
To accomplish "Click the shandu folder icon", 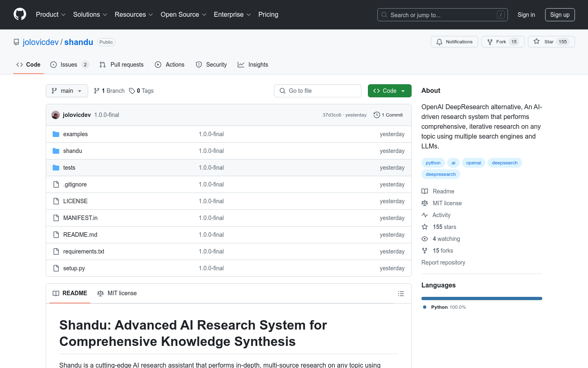I will (56, 151).
